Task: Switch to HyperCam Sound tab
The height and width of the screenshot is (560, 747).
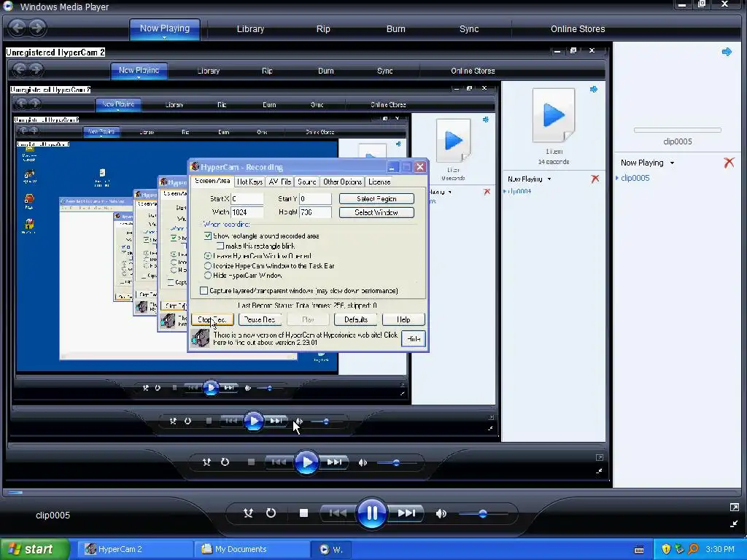Action: click(x=307, y=182)
